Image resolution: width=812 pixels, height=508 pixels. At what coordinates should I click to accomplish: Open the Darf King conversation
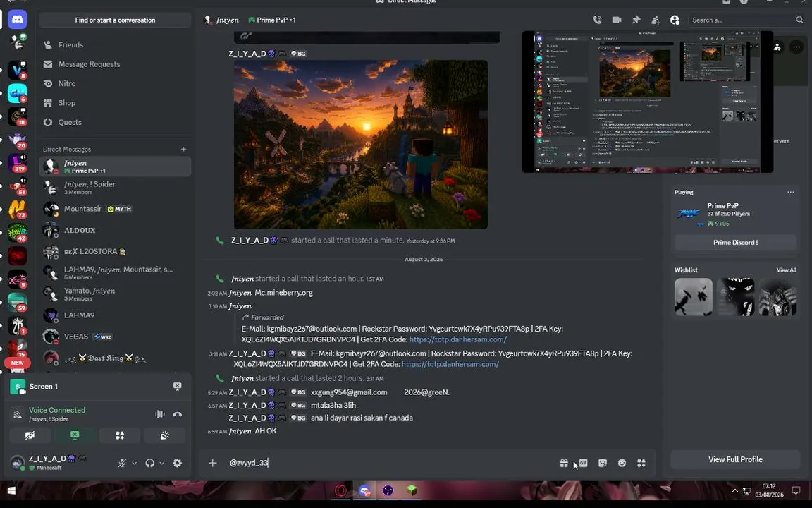click(x=115, y=358)
